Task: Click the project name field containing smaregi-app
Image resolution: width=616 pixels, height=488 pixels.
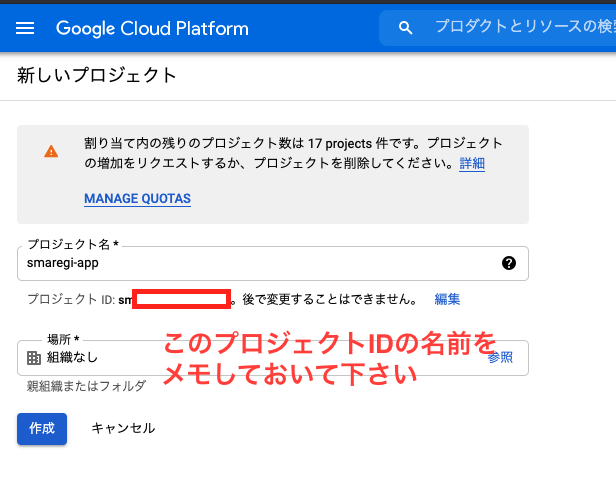Action: (273, 263)
